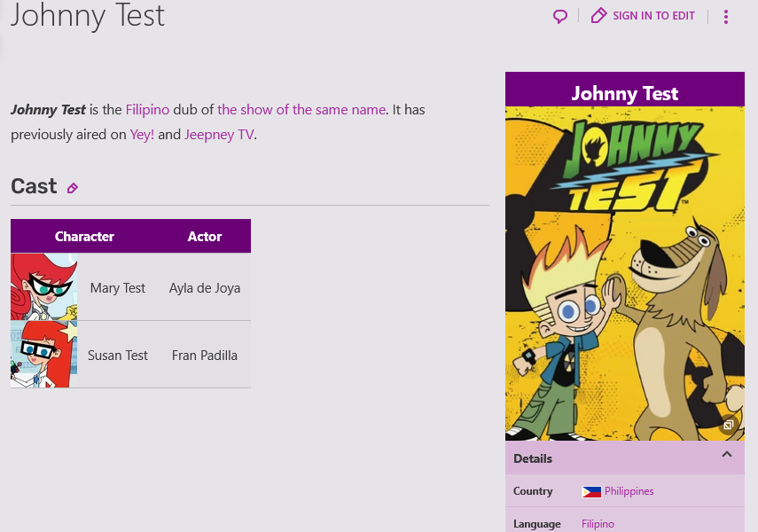
Task: Click the expand image icon on the poster
Action: click(728, 425)
